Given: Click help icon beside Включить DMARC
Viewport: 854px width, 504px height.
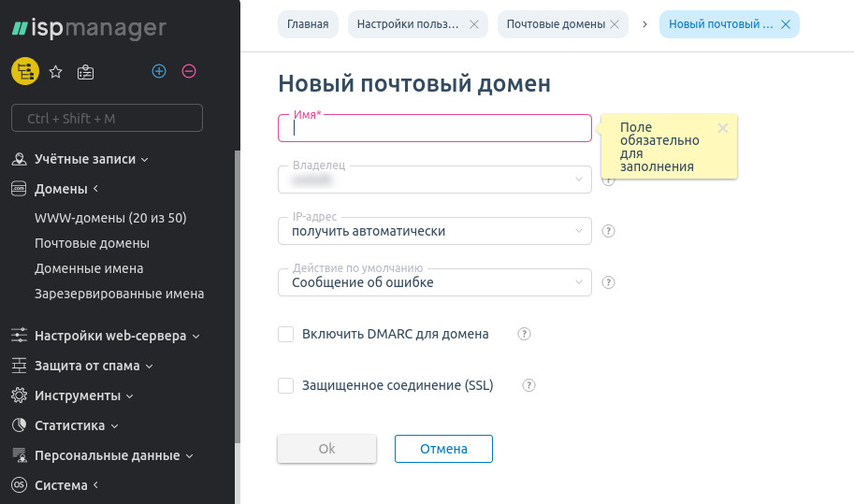Looking at the screenshot, I should [x=524, y=334].
